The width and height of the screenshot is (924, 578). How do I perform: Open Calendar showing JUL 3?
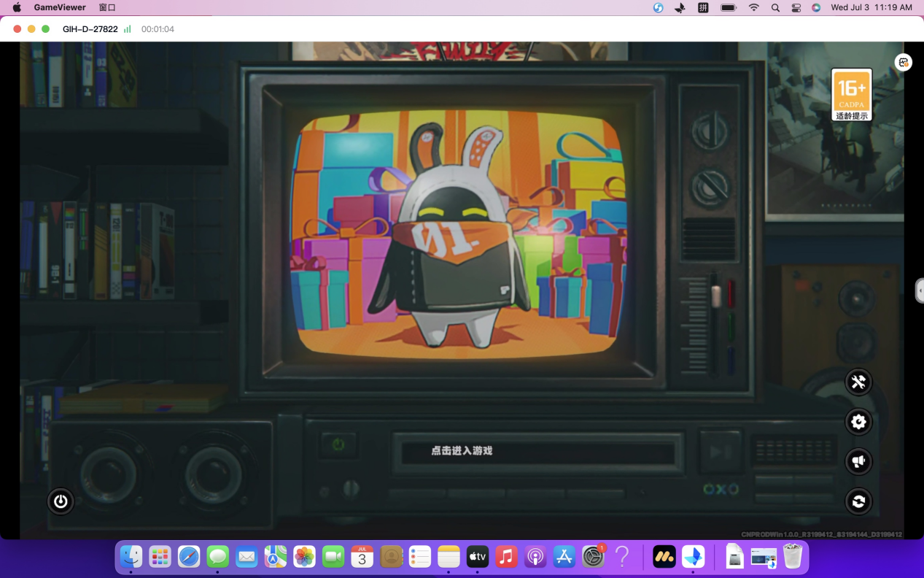tap(362, 557)
